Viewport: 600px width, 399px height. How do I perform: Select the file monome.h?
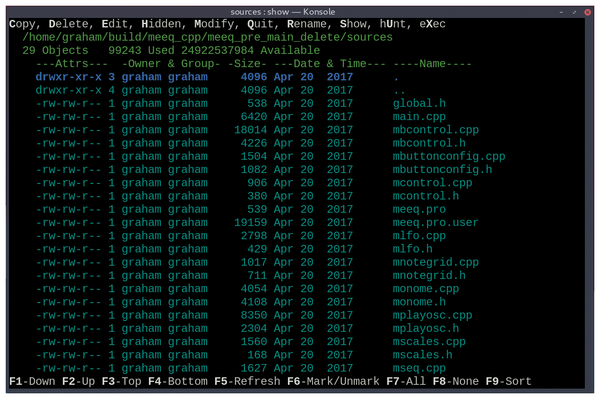point(419,302)
